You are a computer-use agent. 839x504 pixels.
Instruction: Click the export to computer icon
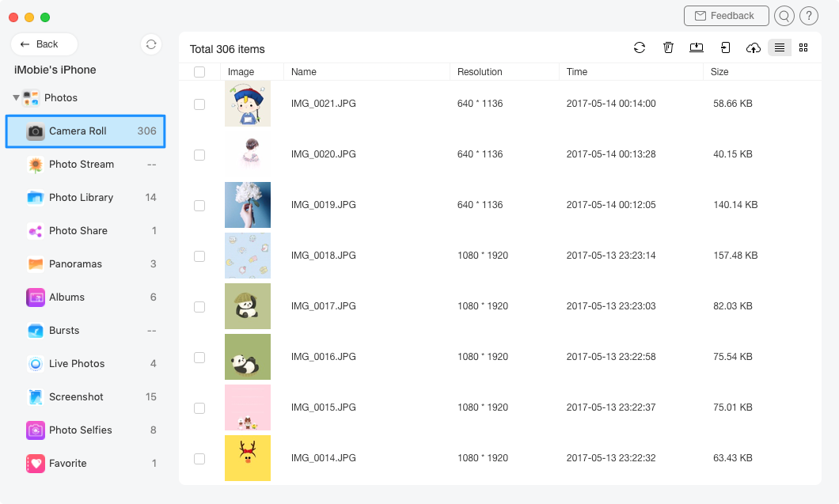[x=697, y=48]
